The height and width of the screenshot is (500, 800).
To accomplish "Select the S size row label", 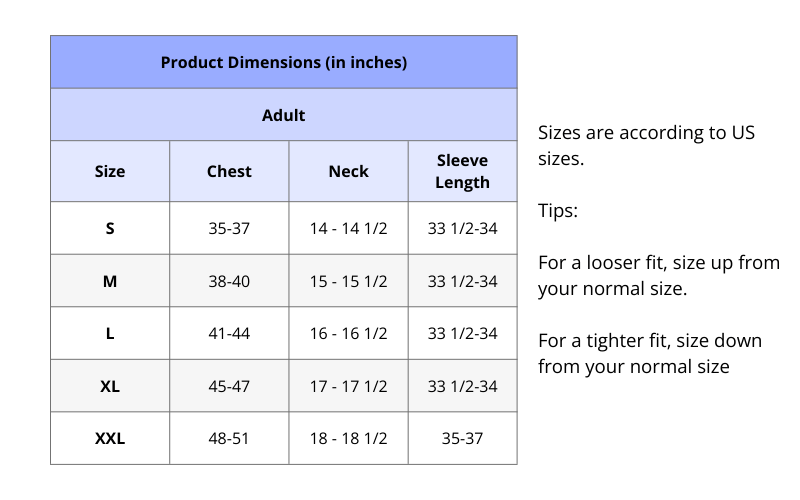I will 110,228.
